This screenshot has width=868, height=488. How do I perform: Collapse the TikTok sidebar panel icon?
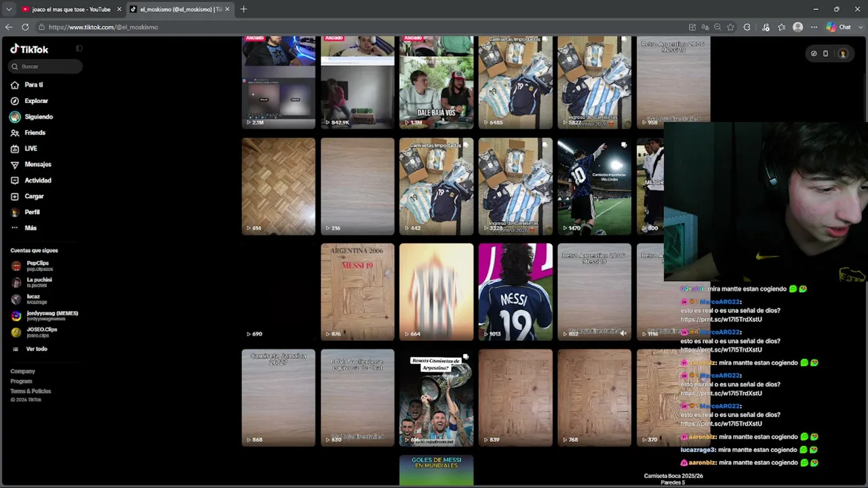79,49
